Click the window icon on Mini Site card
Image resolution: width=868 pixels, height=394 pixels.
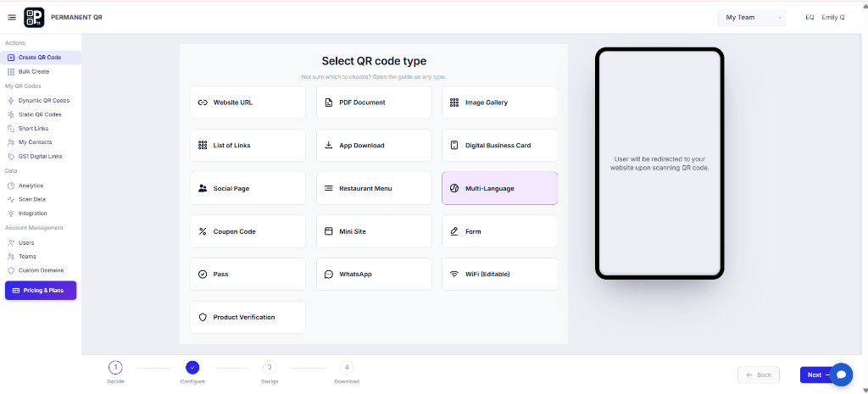click(x=329, y=231)
